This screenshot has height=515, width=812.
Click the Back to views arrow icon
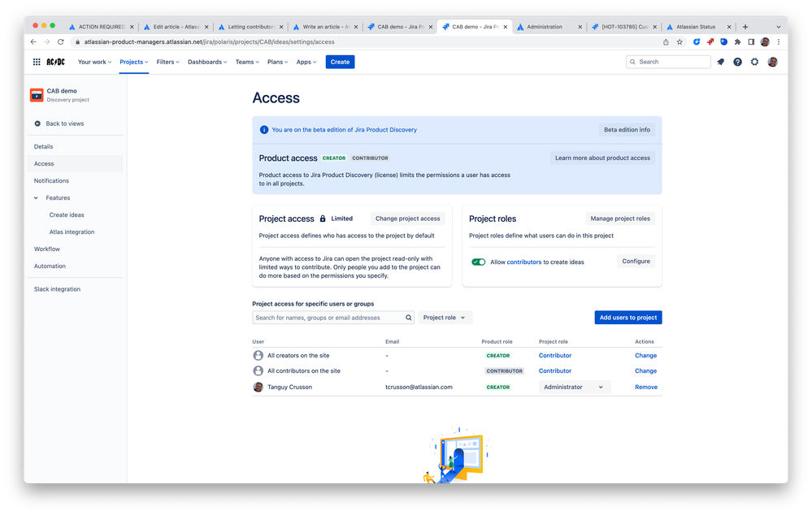[37, 123]
